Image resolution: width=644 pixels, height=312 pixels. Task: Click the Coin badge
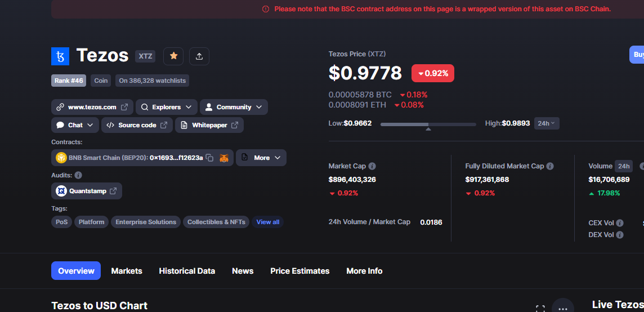[101, 81]
